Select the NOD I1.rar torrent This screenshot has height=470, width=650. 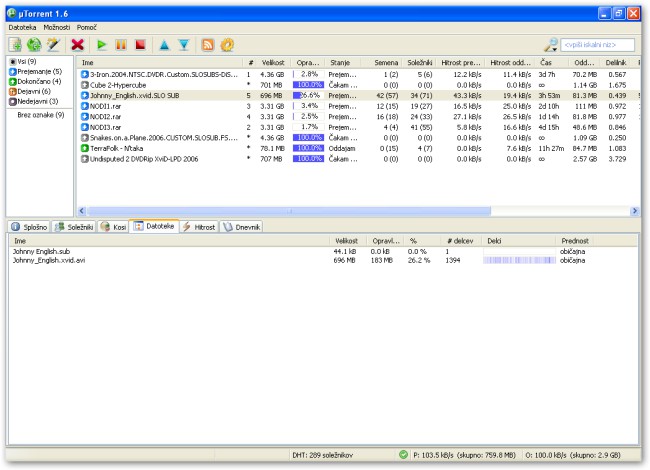357,106
